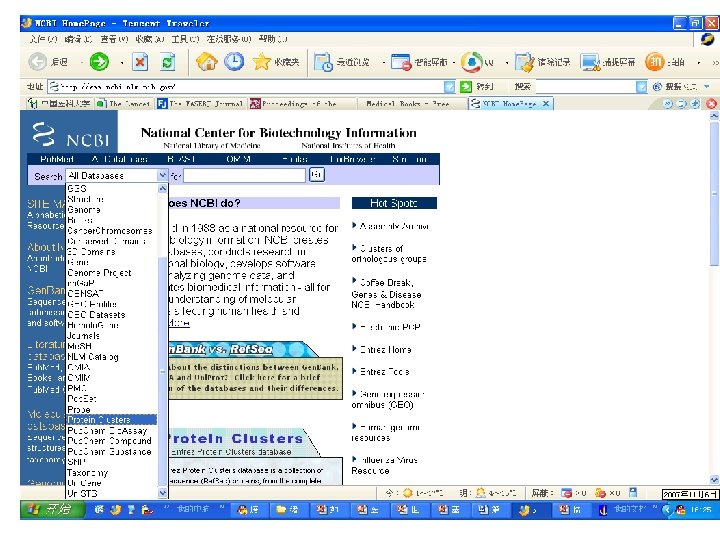This screenshot has height=540, width=720.
Task: Open the clear records brush icon
Action: click(524, 62)
